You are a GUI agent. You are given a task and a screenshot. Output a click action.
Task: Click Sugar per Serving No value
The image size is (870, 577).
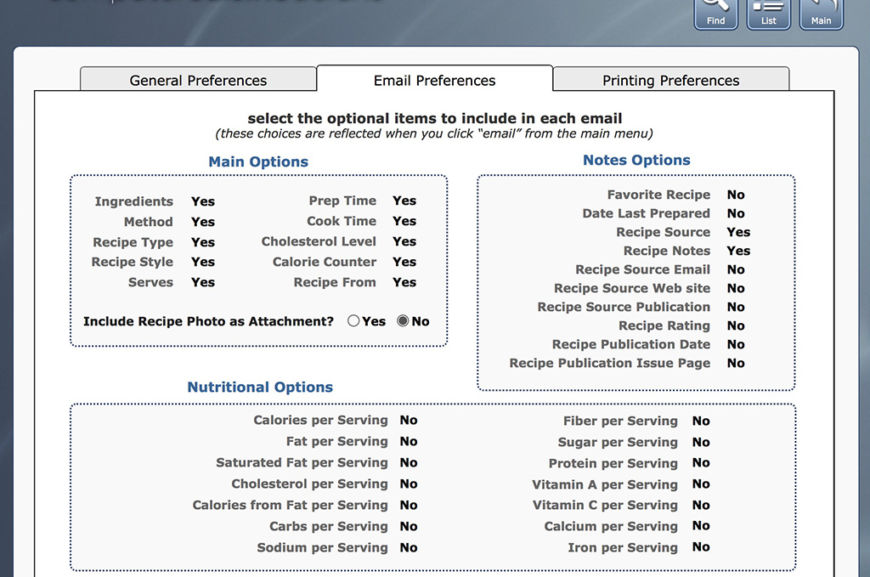[701, 442]
